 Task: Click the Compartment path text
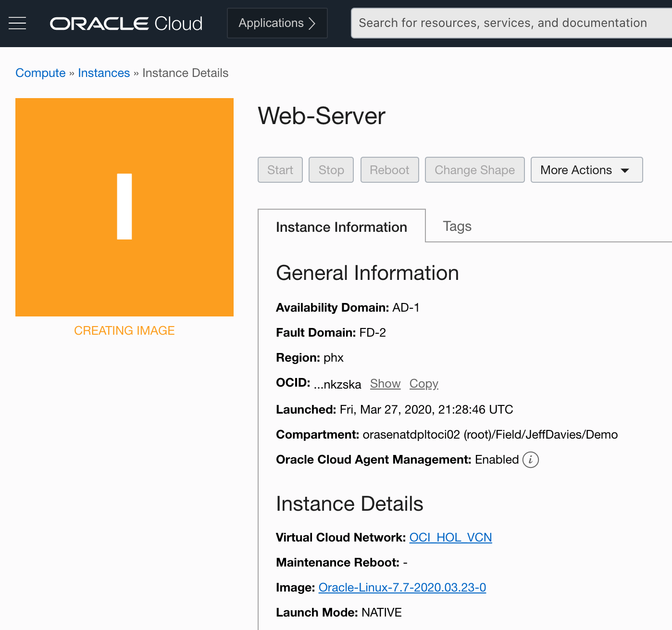(x=490, y=435)
